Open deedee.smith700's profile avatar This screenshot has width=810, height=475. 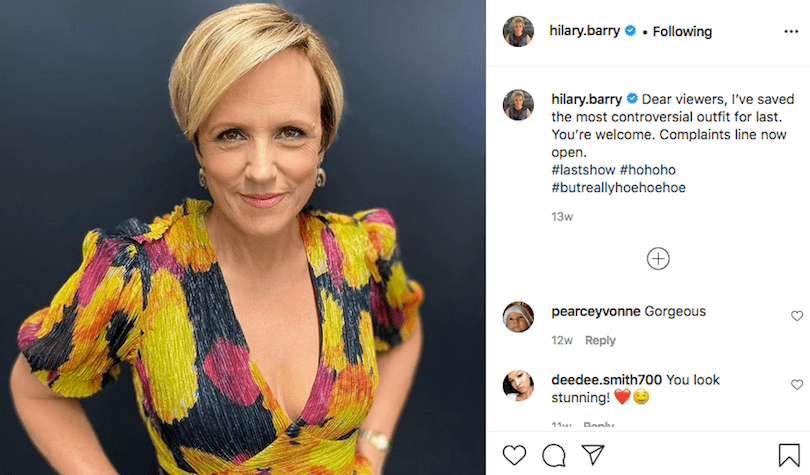518,386
